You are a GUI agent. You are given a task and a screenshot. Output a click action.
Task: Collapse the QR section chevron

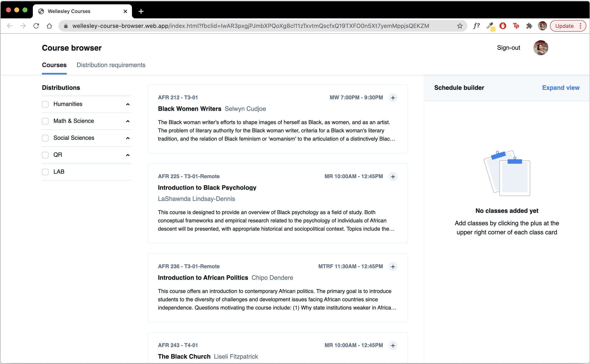(128, 155)
